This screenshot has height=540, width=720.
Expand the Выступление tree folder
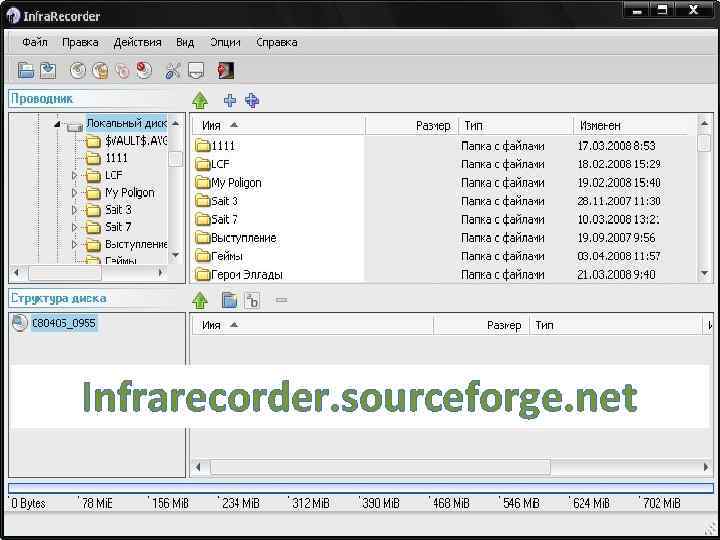coord(74,244)
